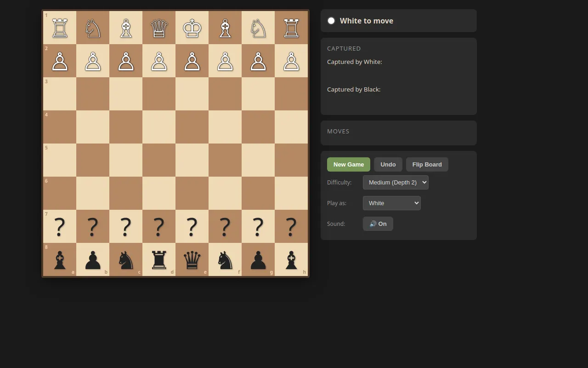Select the white rook on a1
Screen dimensions: 588x368
tap(60, 28)
